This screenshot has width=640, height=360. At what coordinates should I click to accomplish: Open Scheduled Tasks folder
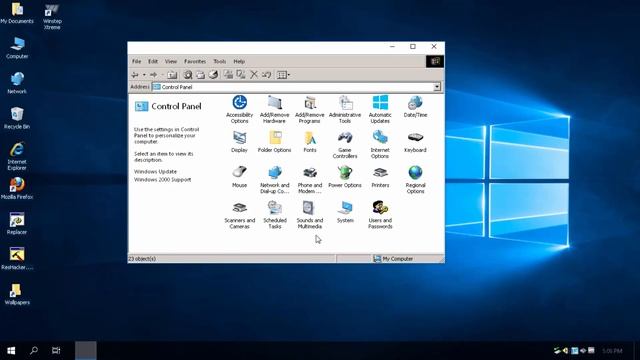tap(275, 215)
